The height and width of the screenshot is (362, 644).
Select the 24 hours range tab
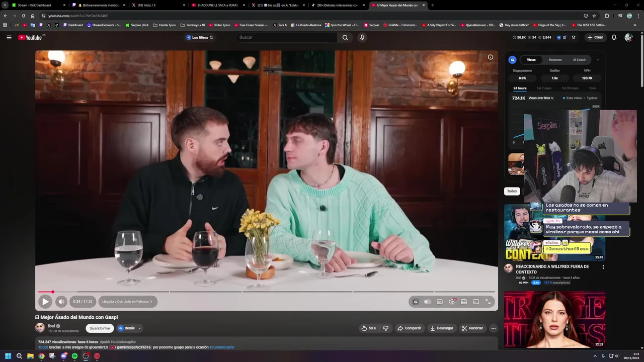click(520, 88)
